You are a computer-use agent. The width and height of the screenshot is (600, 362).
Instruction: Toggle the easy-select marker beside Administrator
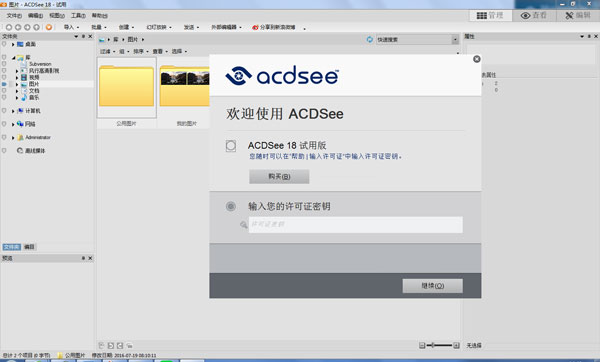pos(4,137)
